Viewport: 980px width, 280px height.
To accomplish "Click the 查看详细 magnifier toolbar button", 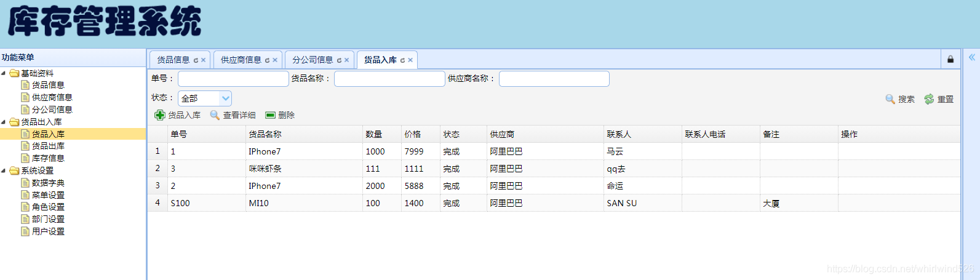I will [233, 115].
